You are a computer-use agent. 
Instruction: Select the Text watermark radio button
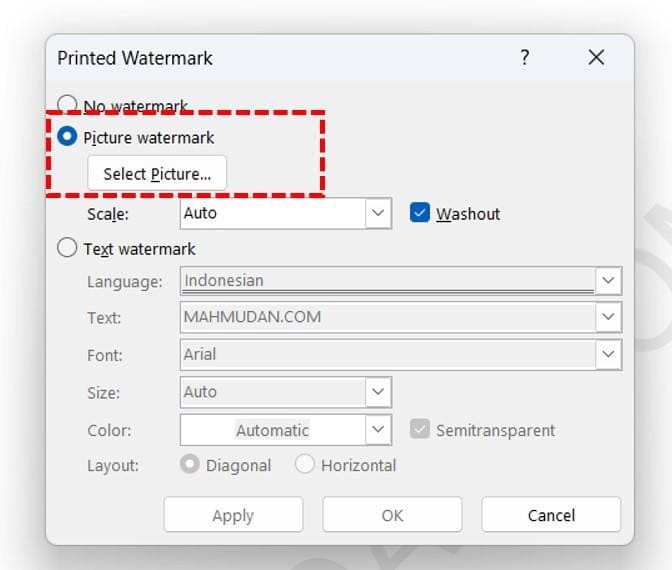click(68, 249)
